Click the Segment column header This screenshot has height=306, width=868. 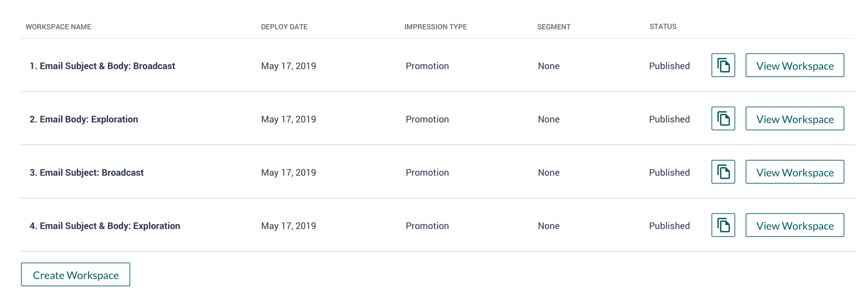click(554, 27)
